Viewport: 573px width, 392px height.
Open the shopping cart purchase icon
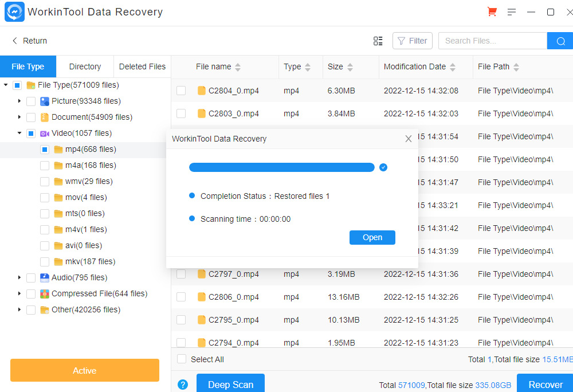point(492,11)
